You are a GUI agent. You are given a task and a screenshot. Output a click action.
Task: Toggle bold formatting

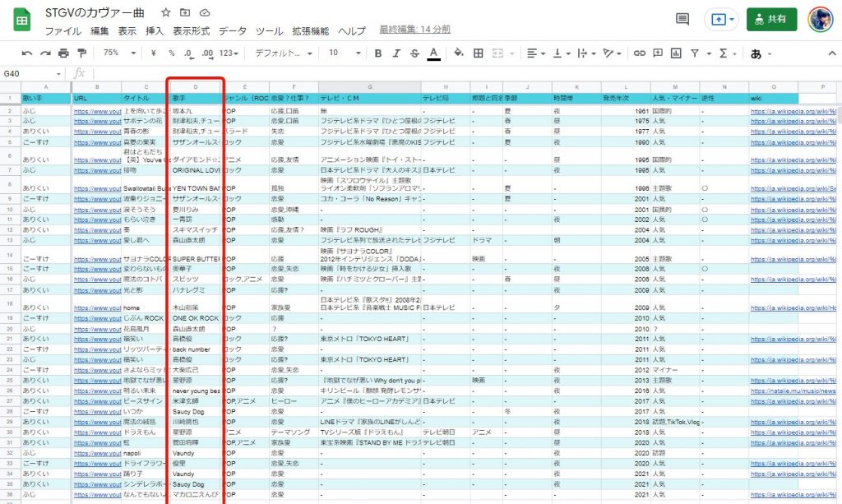[x=377, y=53]
